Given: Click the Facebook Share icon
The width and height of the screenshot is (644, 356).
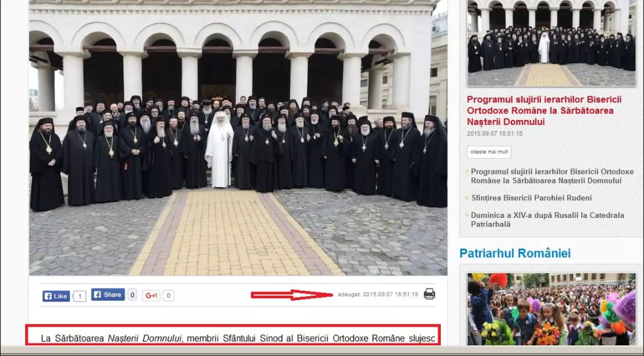Looking at the screenshot, I should (99, 294).
